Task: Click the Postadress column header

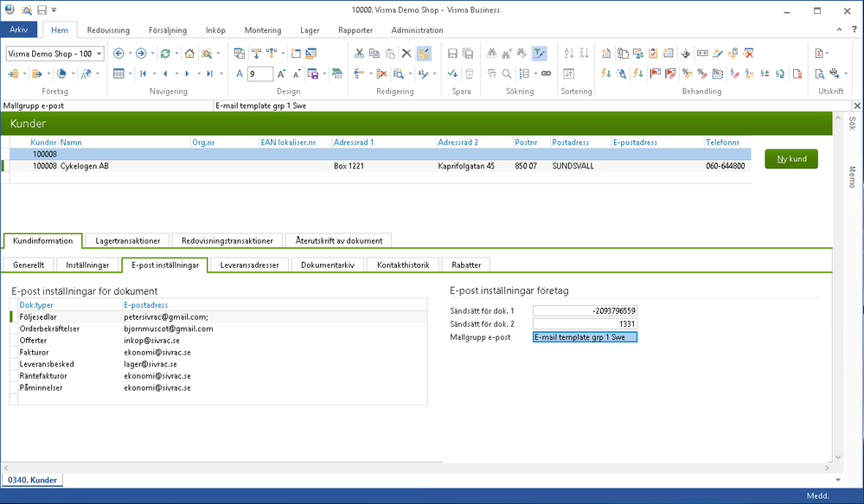Action: 570,142
